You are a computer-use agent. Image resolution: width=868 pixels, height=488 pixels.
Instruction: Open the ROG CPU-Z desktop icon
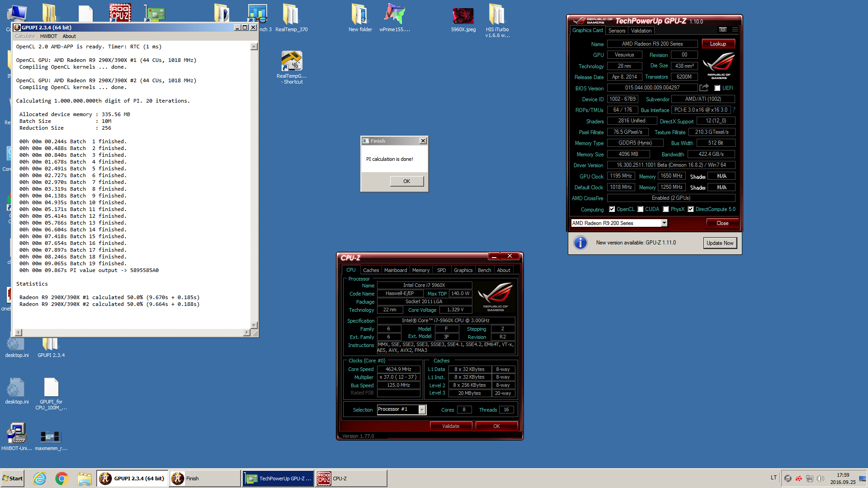coord(120,12)
